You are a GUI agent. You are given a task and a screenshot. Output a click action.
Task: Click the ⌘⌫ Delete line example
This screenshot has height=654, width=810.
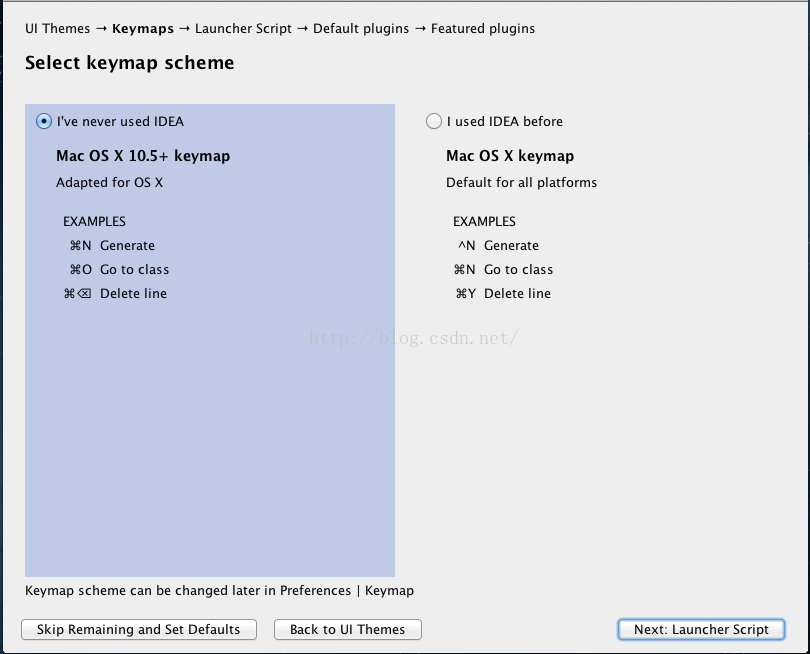[x=115, y=293]
